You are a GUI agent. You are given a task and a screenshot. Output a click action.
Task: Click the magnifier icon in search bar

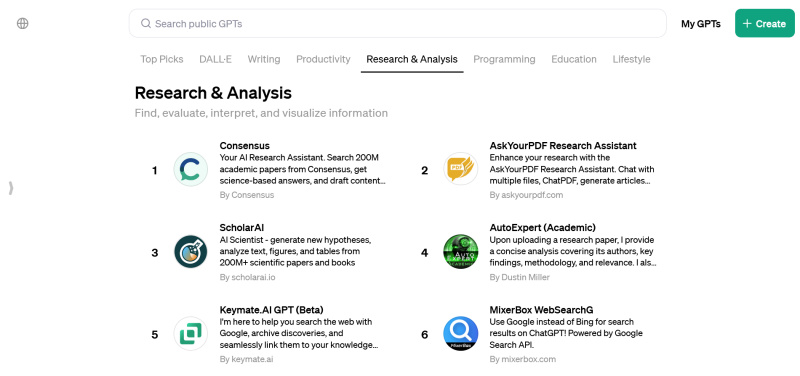click(x=146, y=23)
